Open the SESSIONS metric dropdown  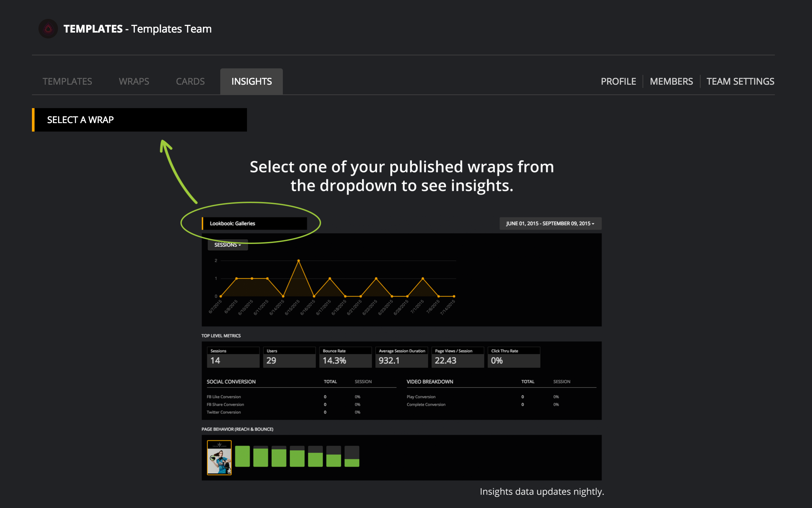tap(227, 245)
